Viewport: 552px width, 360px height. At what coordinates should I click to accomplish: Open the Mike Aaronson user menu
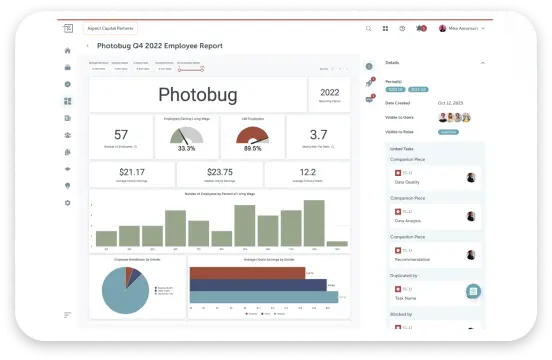click(x=462, y=29)
